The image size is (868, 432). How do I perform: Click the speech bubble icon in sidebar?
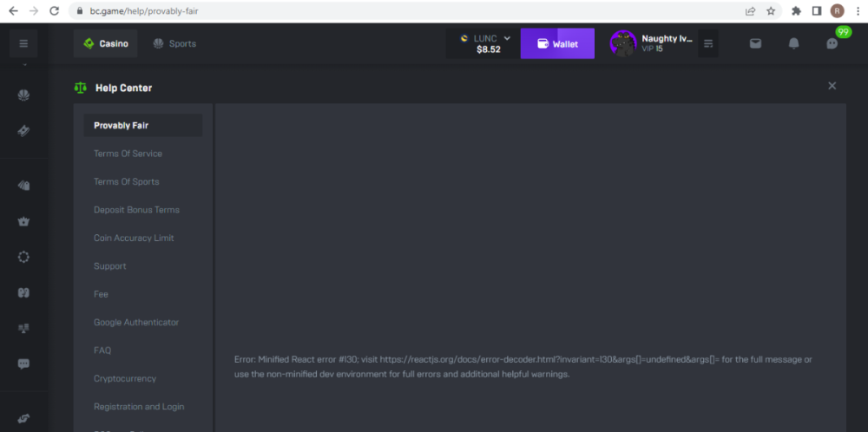pyautogui.click(x=23, y=364)
